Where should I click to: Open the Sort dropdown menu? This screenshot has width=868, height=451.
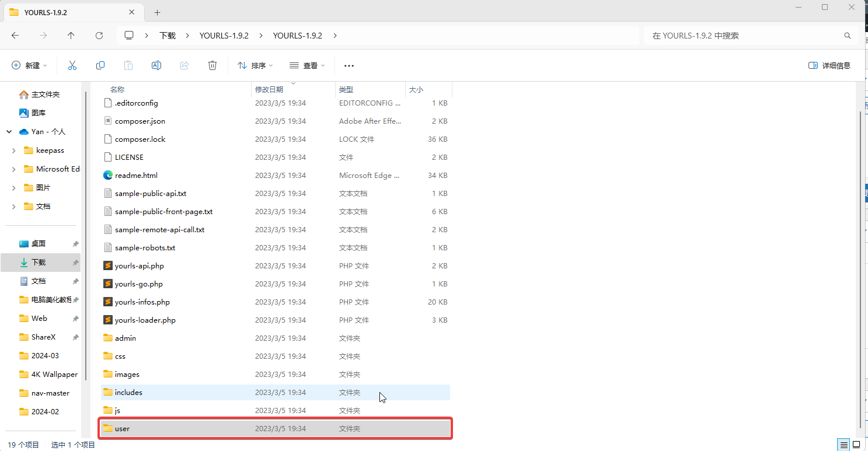pos(255,65)
